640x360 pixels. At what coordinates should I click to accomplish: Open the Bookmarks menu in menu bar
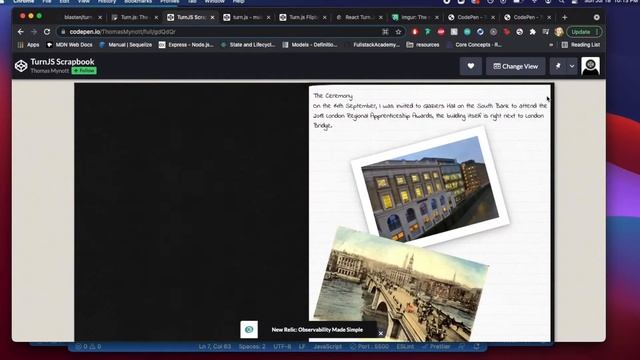click(x=138, y=2)
